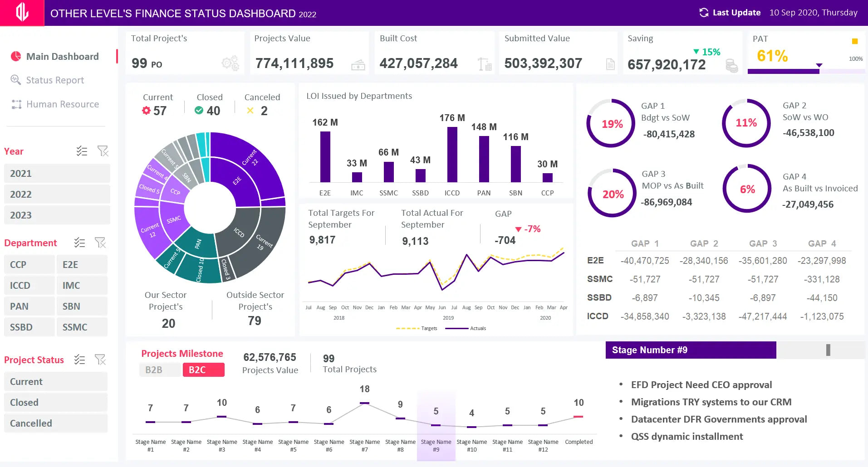Go to Status Report page
Image resolution: width=868 pixels, height=467 pixels.
pyautogui.click(x=55, y=80)
